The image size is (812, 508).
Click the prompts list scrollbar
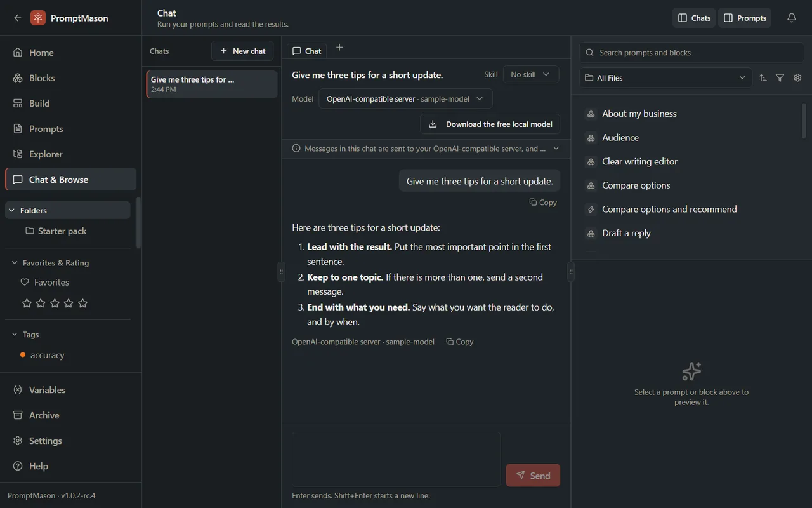coord(804,121)
